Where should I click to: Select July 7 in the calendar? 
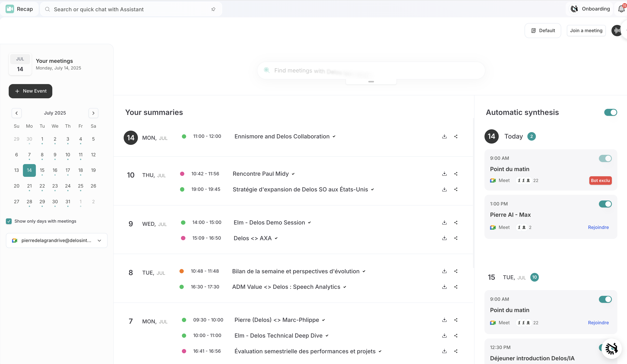click(29, 155)
